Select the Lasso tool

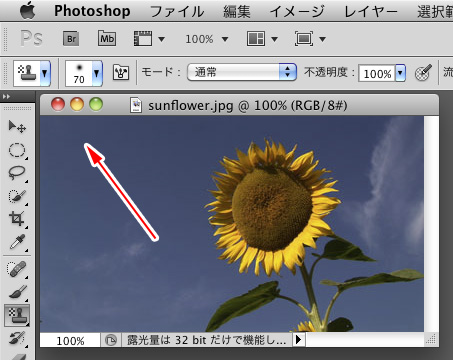(x=17, y=173)
